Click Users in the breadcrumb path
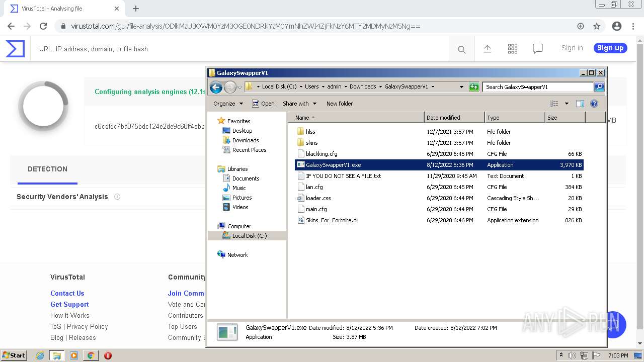Image resolution: width=644 pixels, height=362 pixels. [x=312, y=86]
